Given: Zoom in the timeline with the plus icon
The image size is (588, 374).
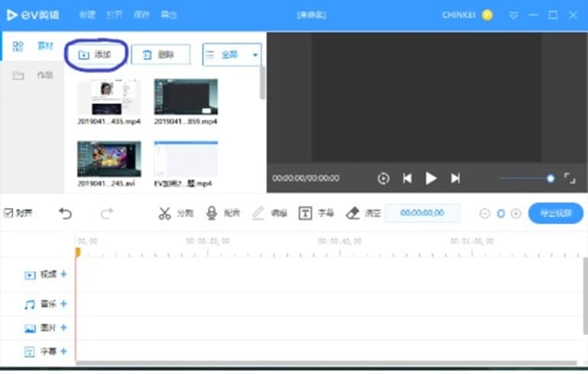Looking at the screenshot, I should [516, 213].
